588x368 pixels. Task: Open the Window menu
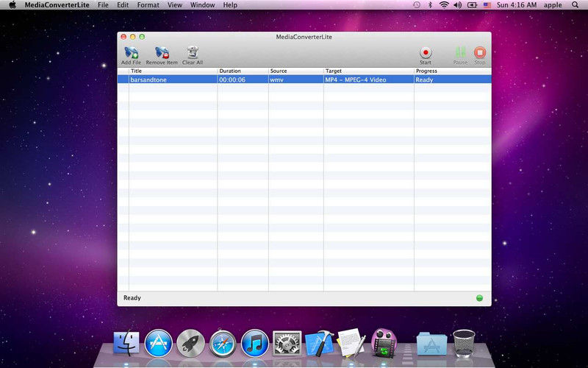[x=203, y=5]
